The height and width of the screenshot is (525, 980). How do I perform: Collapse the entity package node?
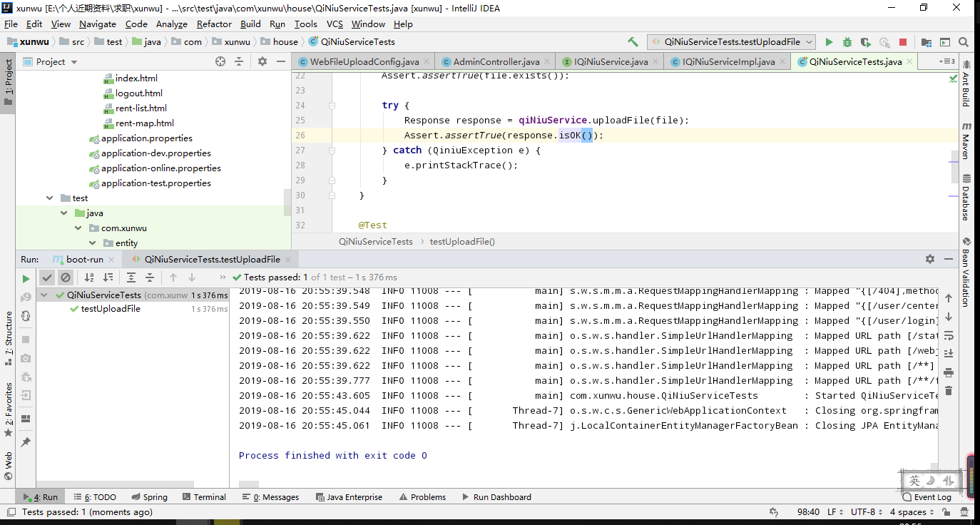pos(93,243)
